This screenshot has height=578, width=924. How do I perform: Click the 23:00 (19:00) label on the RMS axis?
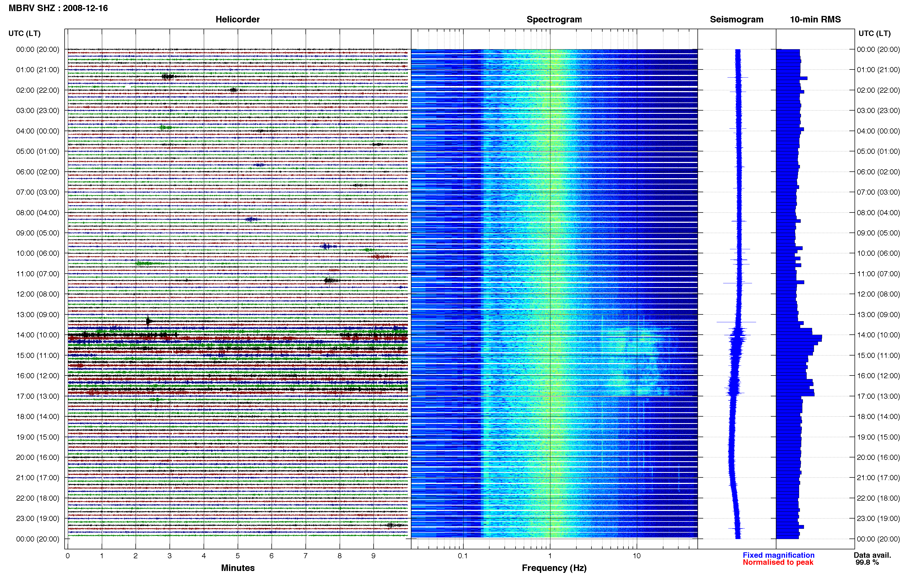point(878,518)
